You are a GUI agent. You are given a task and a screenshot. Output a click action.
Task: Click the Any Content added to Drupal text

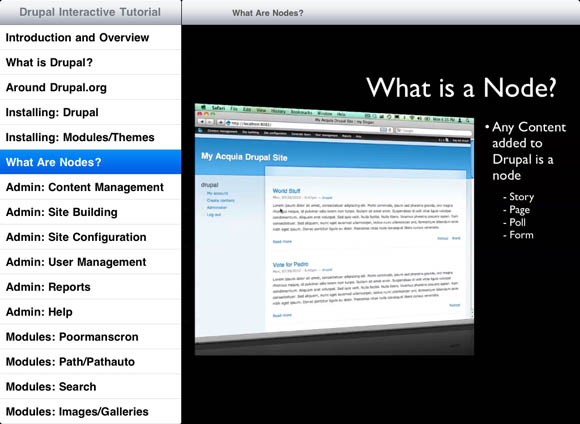click(x=525, y=151)
